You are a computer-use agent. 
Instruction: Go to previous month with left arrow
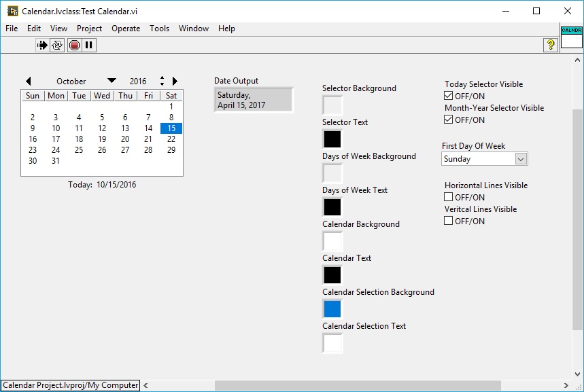click(x=29, y=82)
